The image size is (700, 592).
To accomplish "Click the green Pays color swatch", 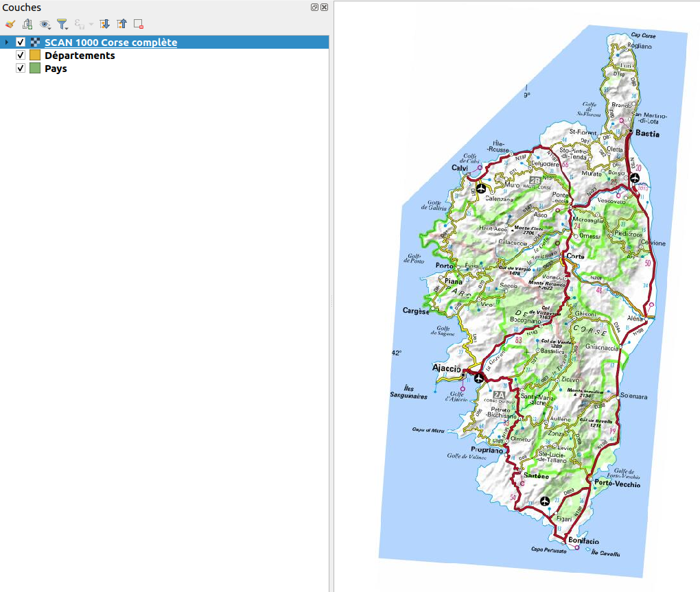I will click(x=35, y=69).
